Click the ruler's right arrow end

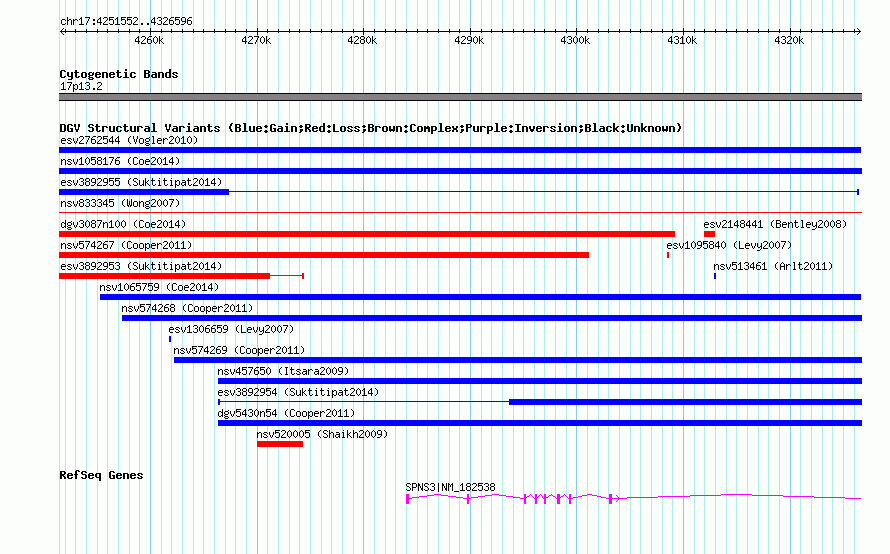coord(859,31)
